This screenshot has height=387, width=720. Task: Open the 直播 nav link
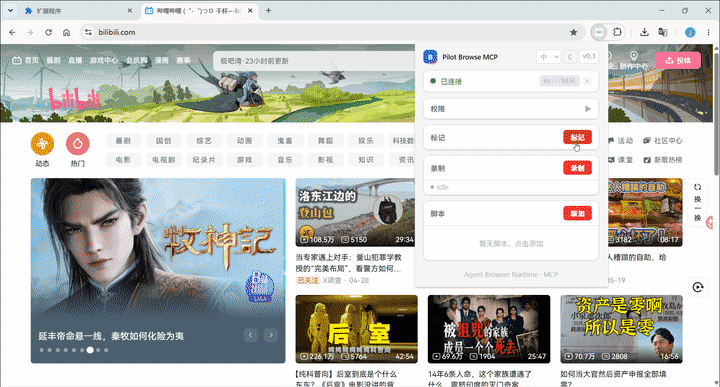pos(75,60)
